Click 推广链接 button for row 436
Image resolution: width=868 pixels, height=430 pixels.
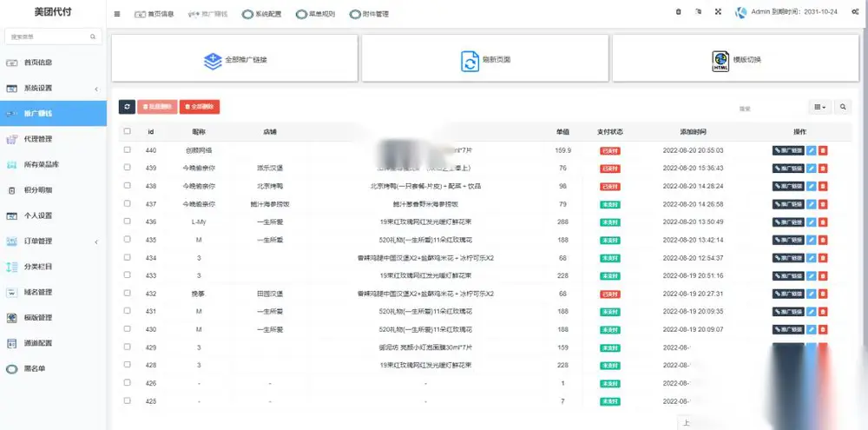click(x=788, y=222)
